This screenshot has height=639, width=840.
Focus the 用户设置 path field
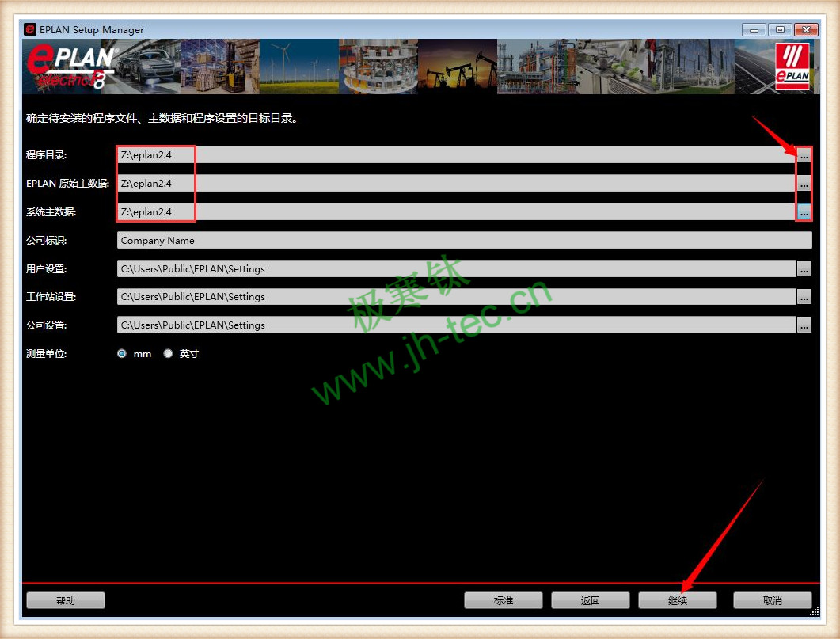click(x=456, y=269)
